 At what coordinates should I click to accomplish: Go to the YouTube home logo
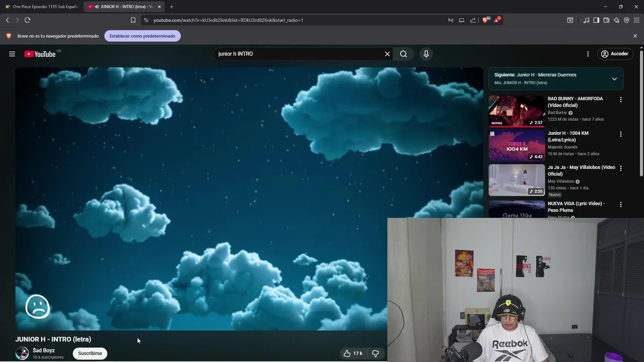tap(40, 54)
